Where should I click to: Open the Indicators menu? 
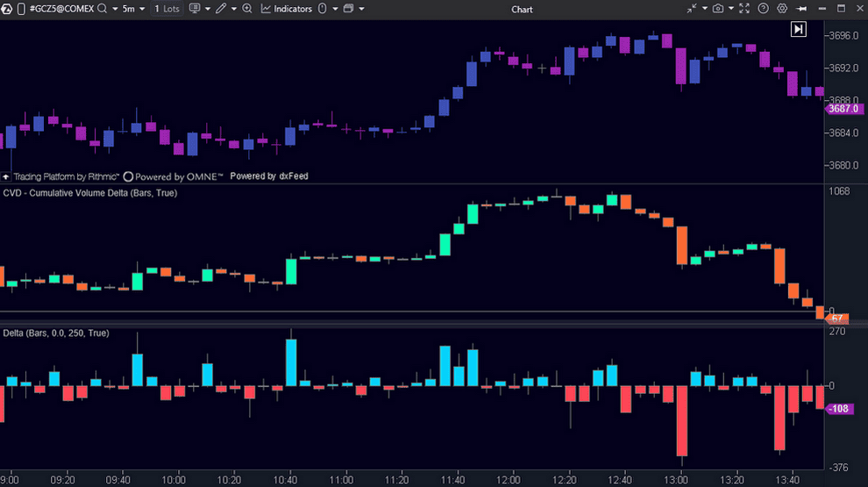coord(287,9)
